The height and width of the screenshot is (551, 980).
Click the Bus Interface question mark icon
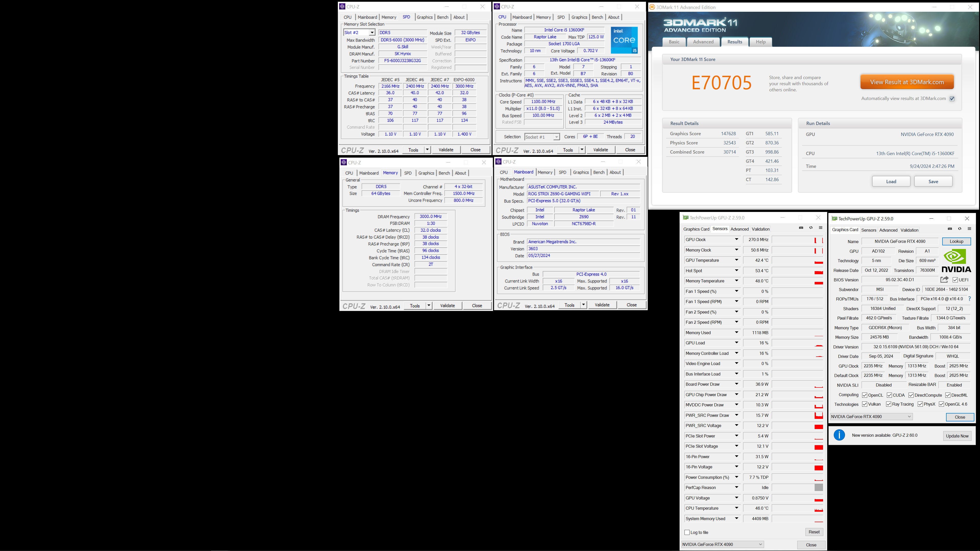pos(969,299)
